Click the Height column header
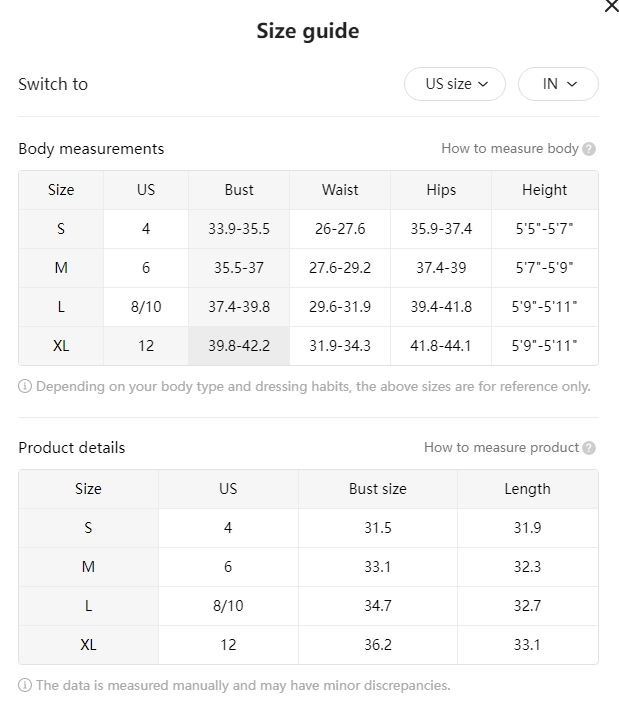Viewport: 619px width, 720px height. click(x=545, y=190)
